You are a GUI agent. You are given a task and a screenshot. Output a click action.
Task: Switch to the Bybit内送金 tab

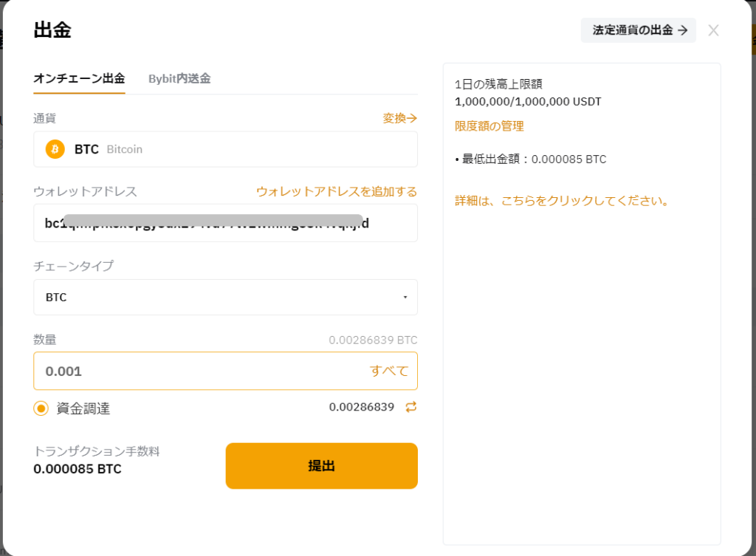click(179, 78)
